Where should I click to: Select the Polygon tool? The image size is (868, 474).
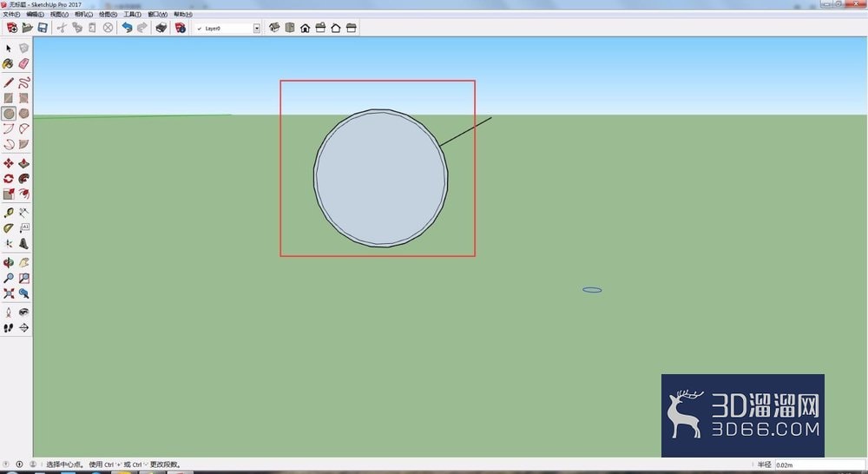click(23, 114)
